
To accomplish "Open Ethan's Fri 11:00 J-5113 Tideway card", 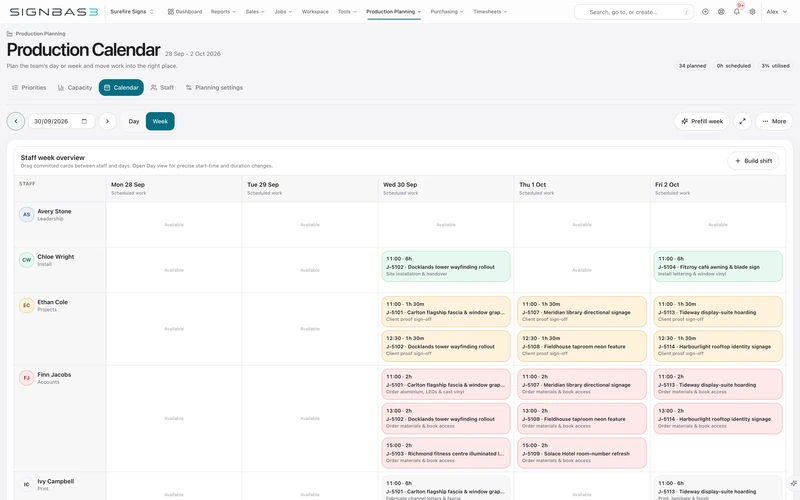I will point(718,312).
